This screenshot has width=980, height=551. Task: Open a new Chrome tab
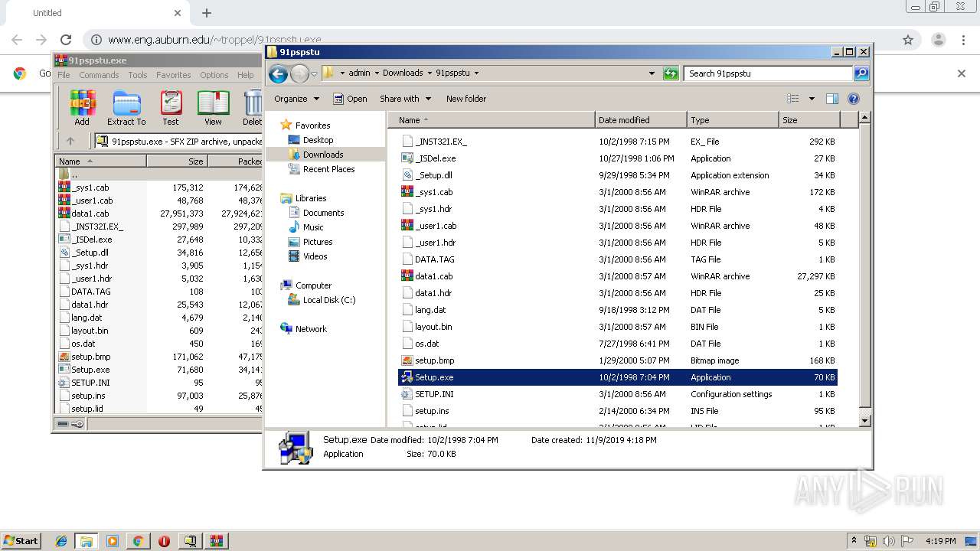pyautogui.click(x=207, y=13)
